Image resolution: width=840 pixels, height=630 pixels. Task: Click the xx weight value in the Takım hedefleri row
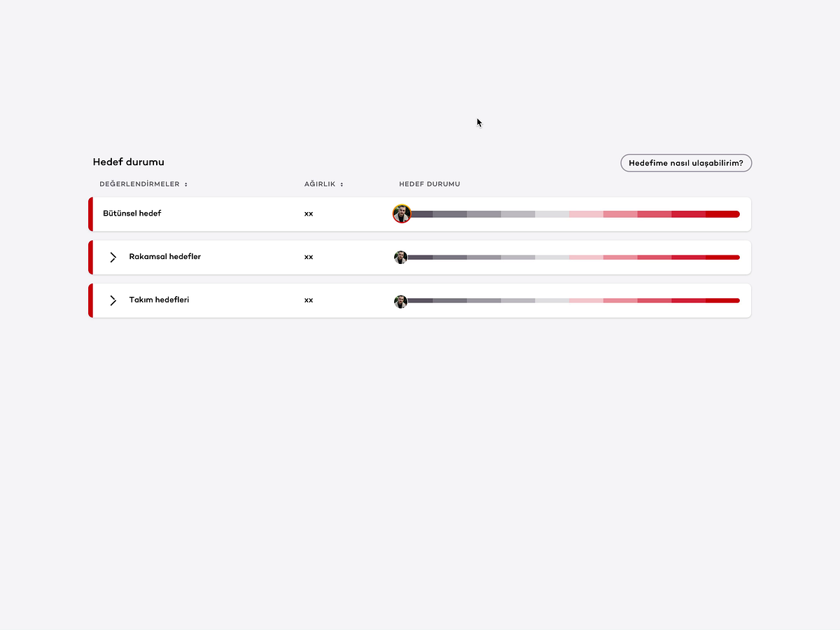(x=309, y=300)
